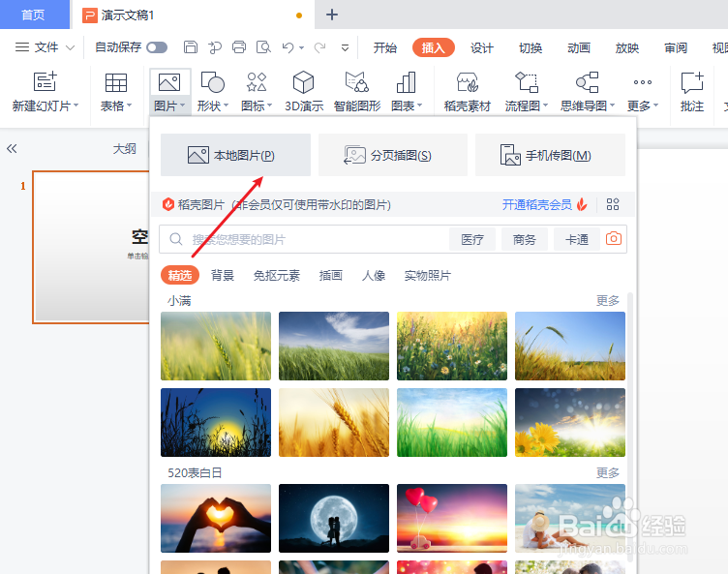Screen dimensions: 728x574
Task: Click the camera image-search icon
Action: pos(614,239)
